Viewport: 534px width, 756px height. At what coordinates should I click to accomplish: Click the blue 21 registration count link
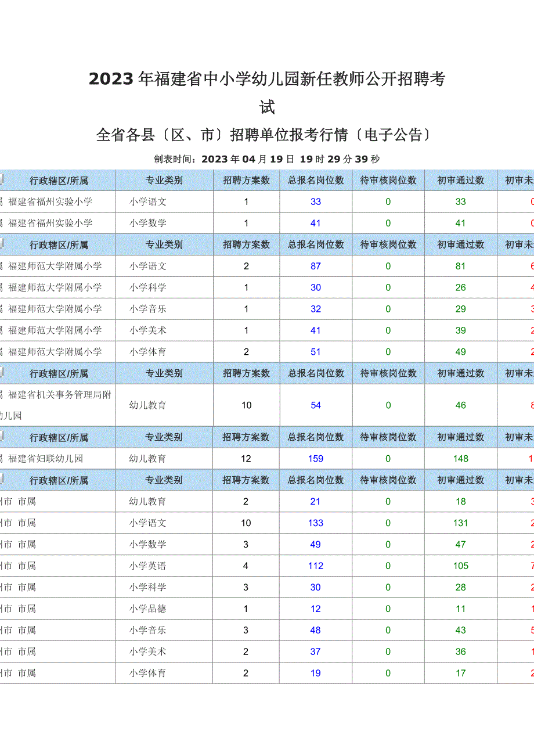(x=316, y=502)
